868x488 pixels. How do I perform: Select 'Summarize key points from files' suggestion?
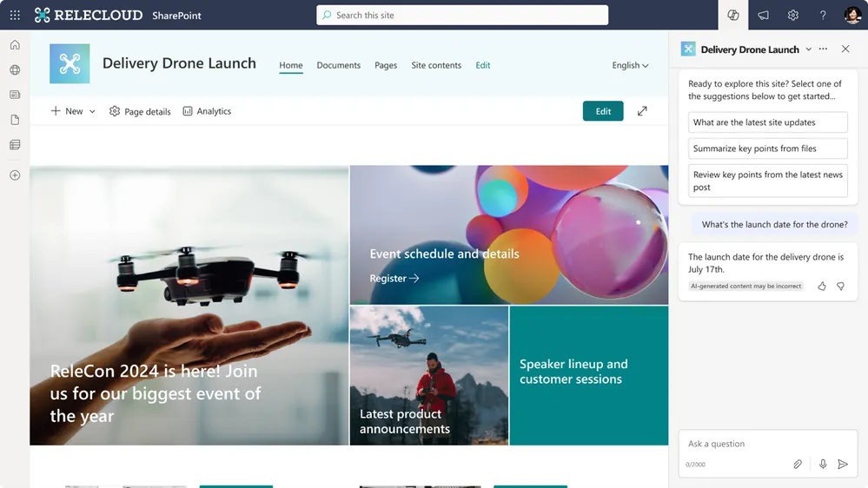[x=768, y=148]
